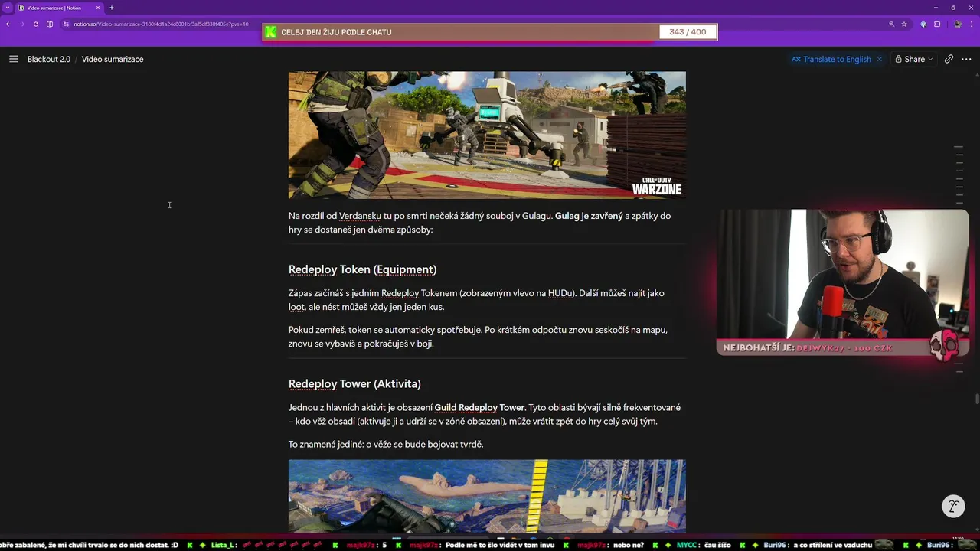980x551 pixels.
Task: Click the line 'To znamená jediné: o věže se bude bojovat tvrdě.'
Action: coord(386,445)
